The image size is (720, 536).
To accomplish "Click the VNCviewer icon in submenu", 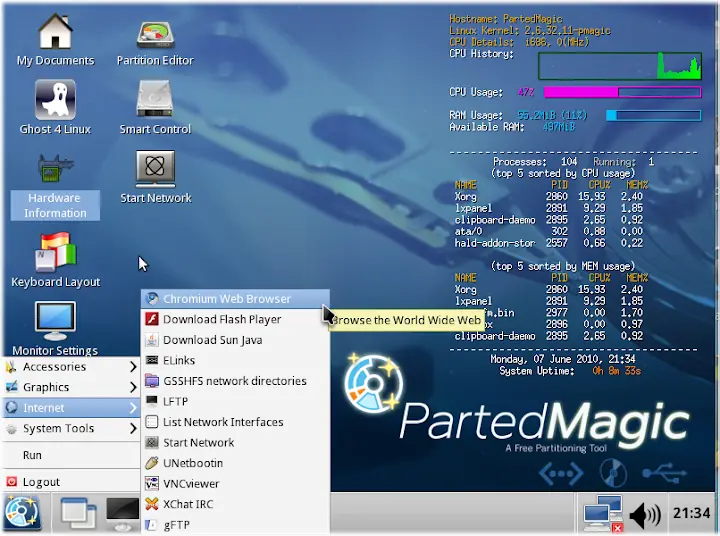I will pos(152,483).
